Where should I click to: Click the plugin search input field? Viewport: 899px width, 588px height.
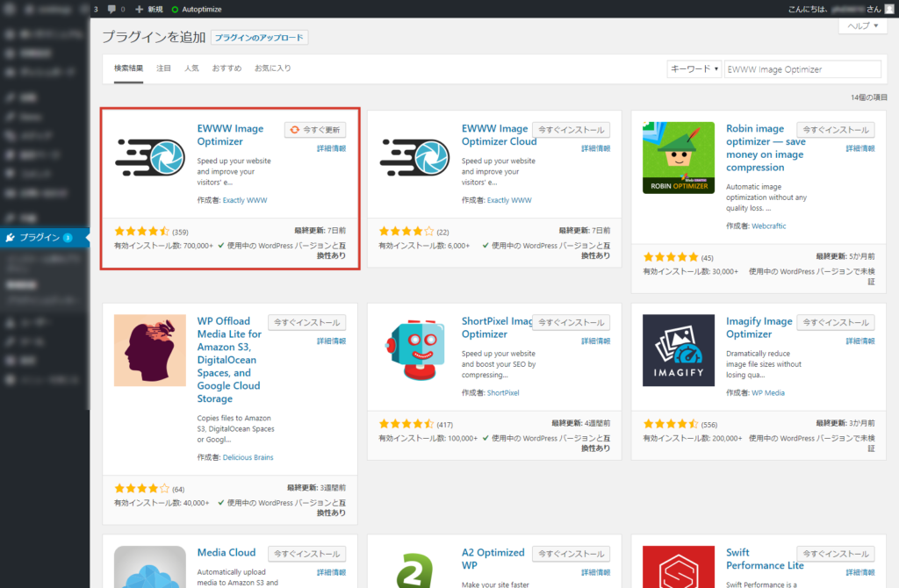tap(802, 69)
